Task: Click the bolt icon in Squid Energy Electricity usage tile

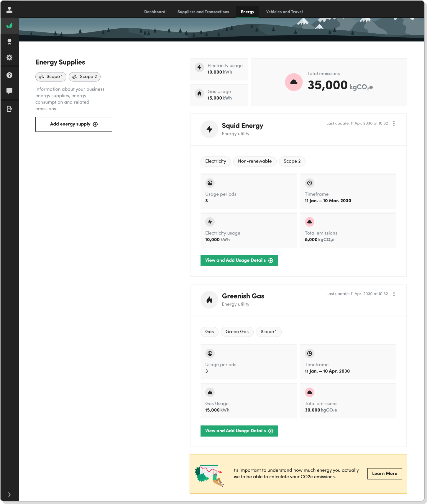Action: point(210,222)
